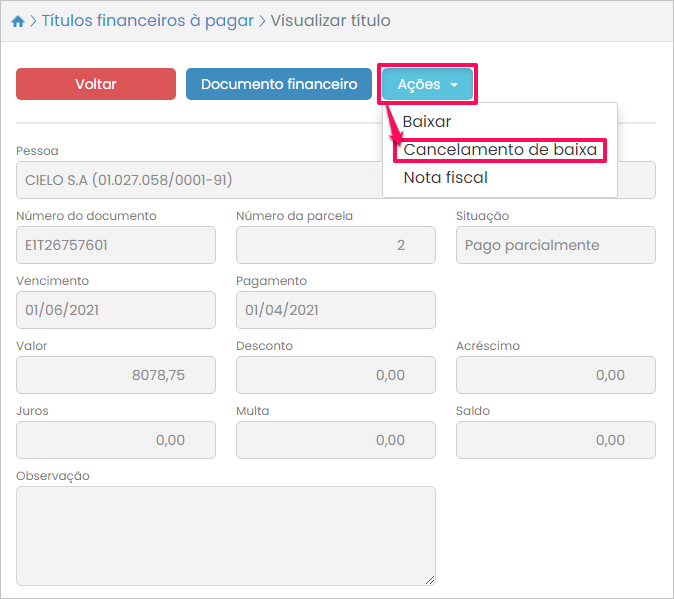
Task: Click the Pagamento date field
Action: (336, 310)
